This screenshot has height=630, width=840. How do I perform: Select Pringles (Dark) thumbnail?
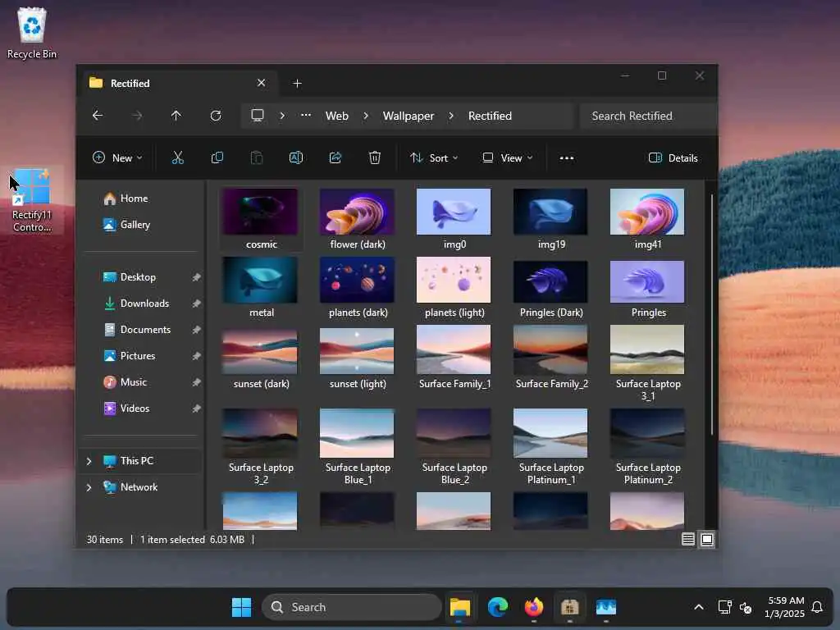(550, 288)
